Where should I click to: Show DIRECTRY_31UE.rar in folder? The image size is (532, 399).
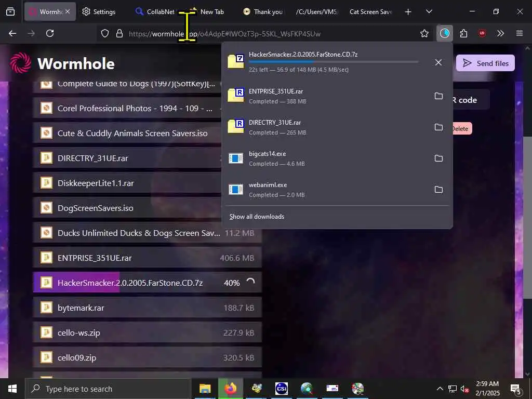click(x=438, y=127)
